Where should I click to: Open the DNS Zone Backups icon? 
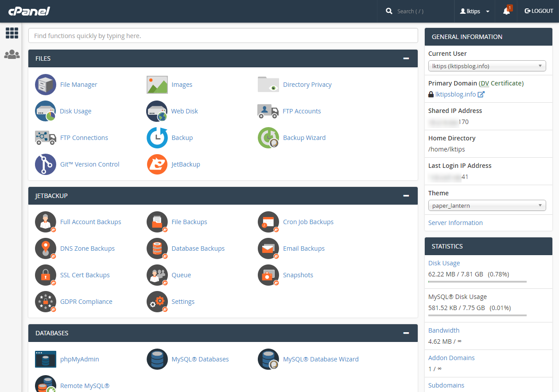click(46, 248)
